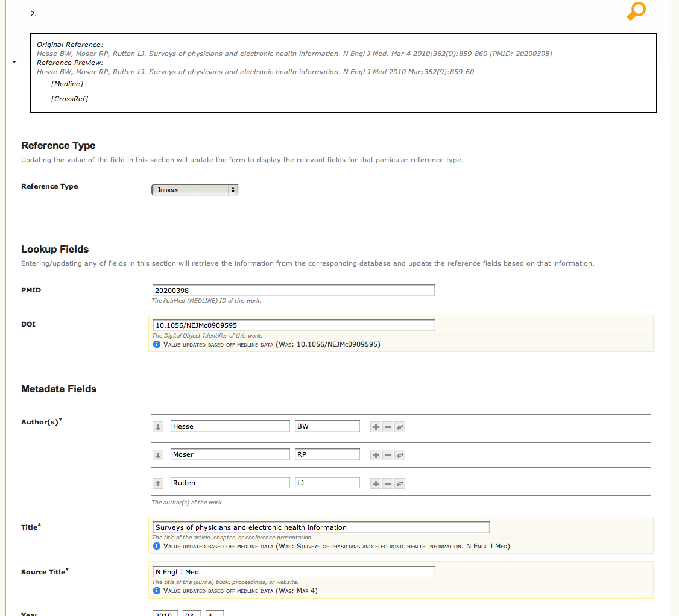The width and height of the screenshot is (679, 616).
Task: Click the orange magnifying glass search icon
Action: click(x=636, y=11)
